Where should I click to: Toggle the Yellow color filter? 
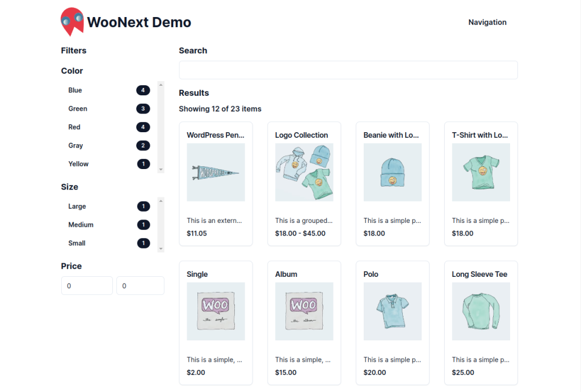point(78,164)
